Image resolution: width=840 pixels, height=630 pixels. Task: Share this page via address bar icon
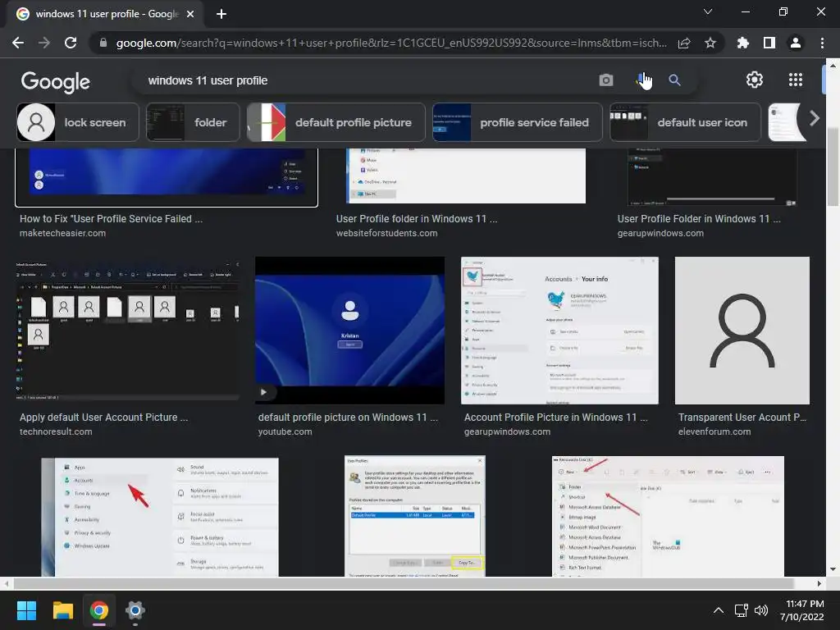click(x=684, y=43)
